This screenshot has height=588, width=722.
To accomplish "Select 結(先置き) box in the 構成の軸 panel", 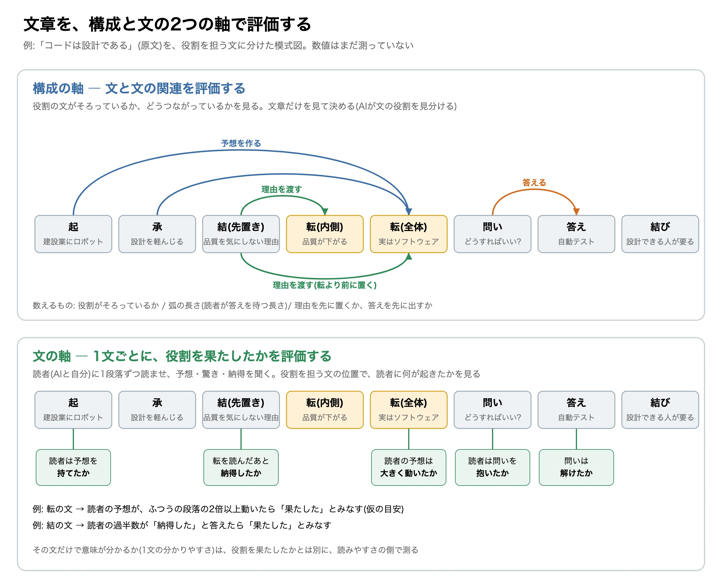I will (241, 234).
